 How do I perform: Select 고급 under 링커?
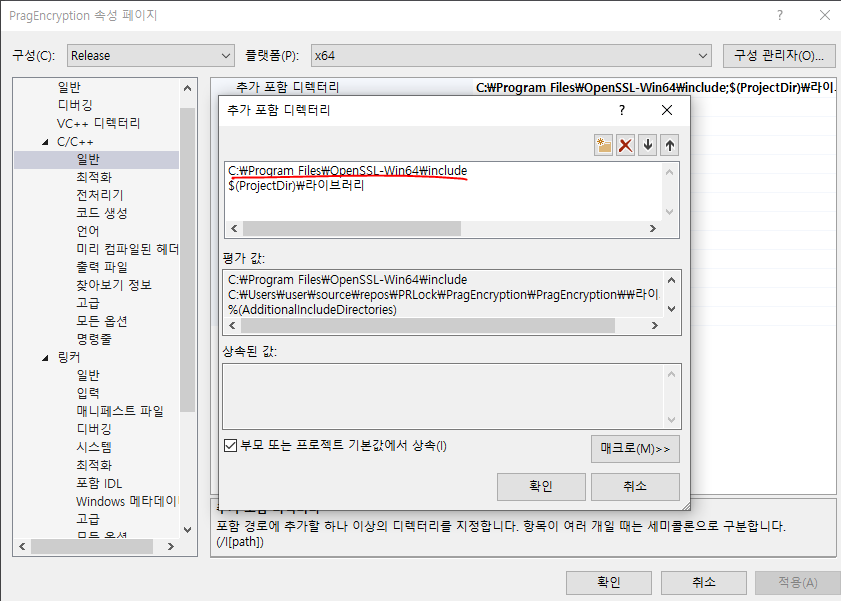tap(88, 519)
